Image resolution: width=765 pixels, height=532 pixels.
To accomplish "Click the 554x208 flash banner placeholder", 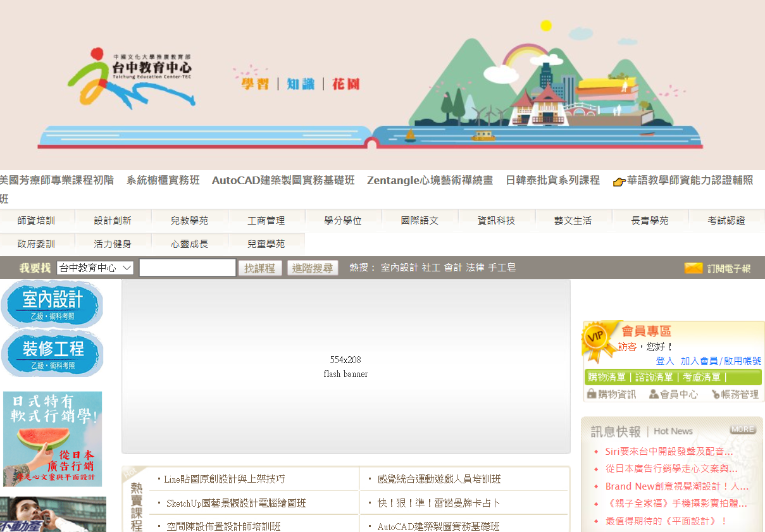I will (x=346, y=367).
